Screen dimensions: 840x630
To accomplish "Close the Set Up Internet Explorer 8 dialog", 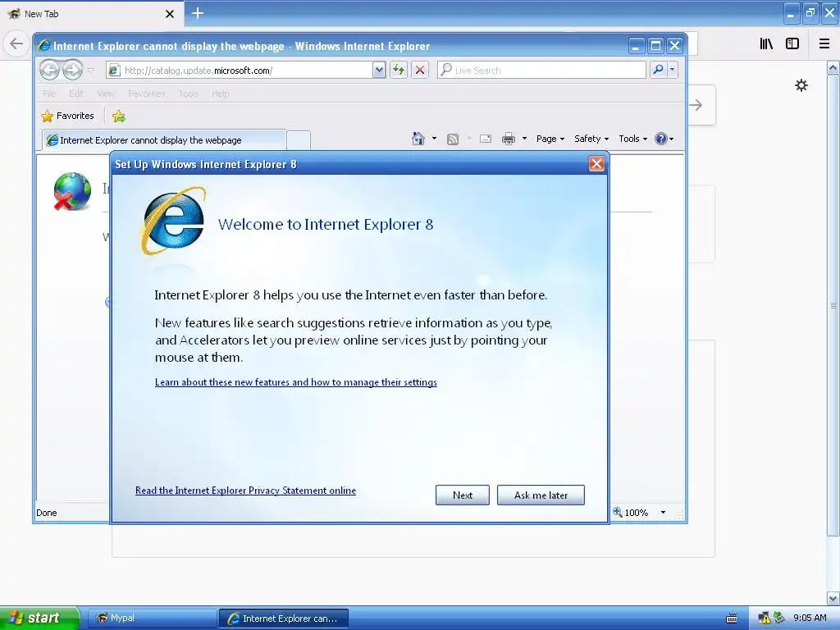I will (x=596, y=164).
